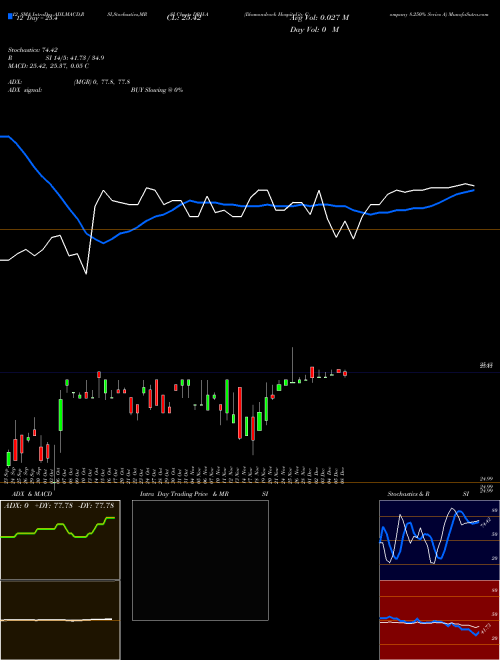Screen dimensions: 500x660
Task: Click the candle with the tallest upper wick
Action: point(293,365)
